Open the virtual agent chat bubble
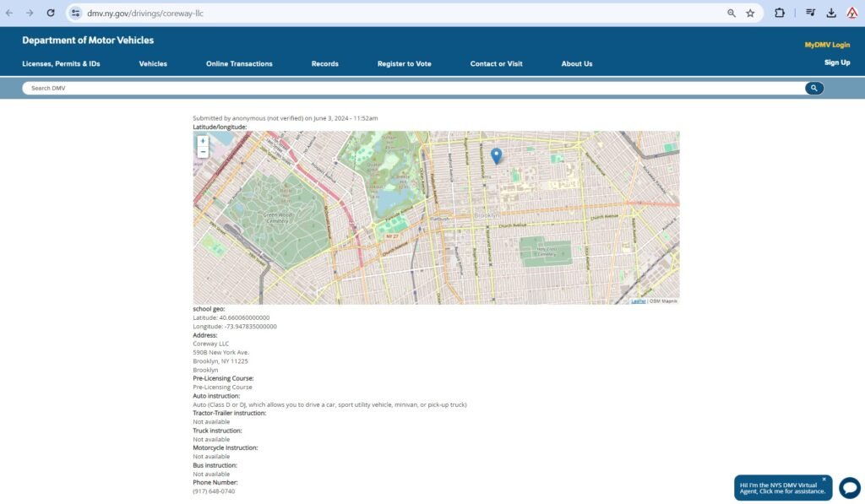Screen dimensions: 865x504 [849, 488]
